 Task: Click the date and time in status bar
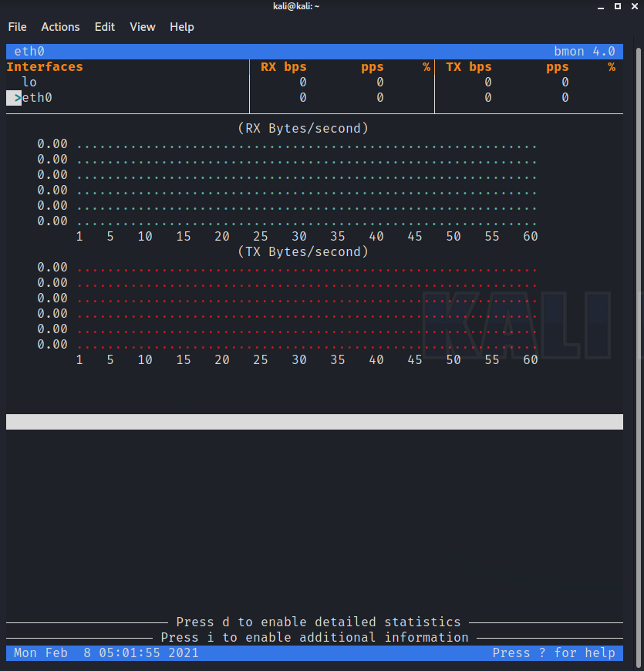pos(106,652)
